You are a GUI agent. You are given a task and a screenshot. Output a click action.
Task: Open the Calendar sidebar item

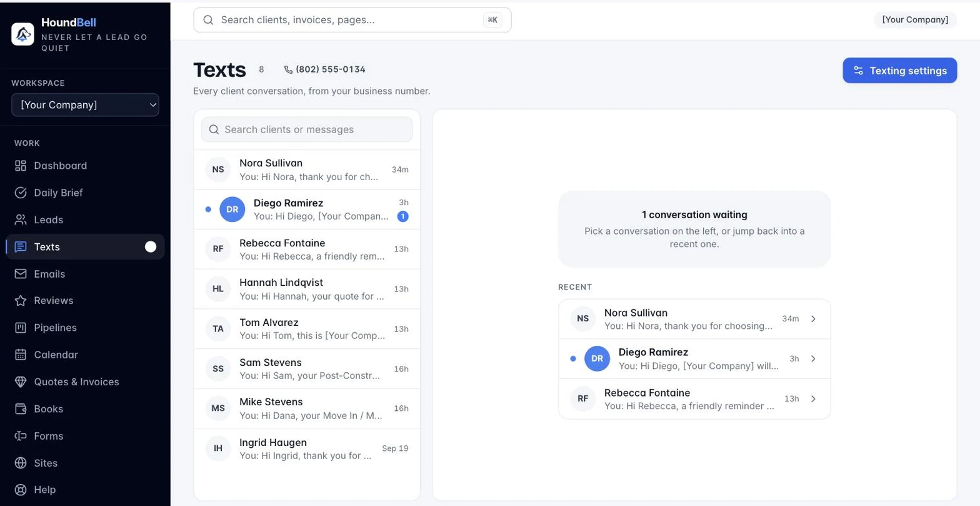(x=85, y=355)
